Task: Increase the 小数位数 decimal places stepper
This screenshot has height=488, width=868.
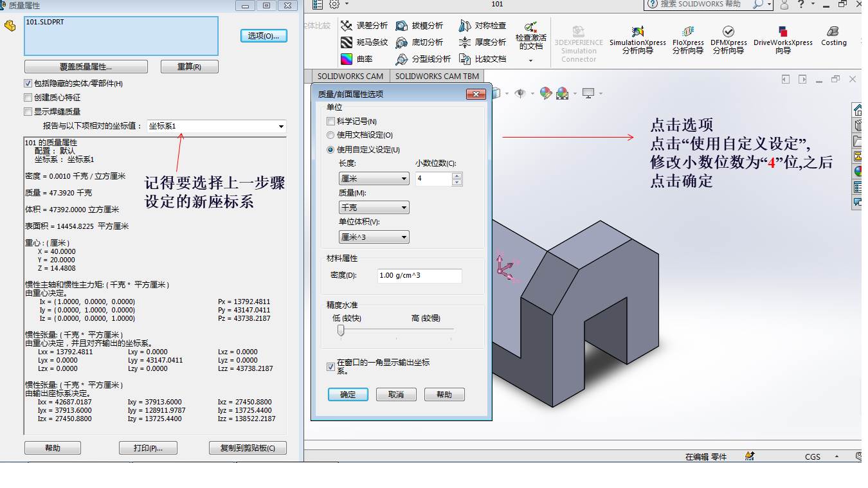Action: pyautogui.click(x=457, y=176)
